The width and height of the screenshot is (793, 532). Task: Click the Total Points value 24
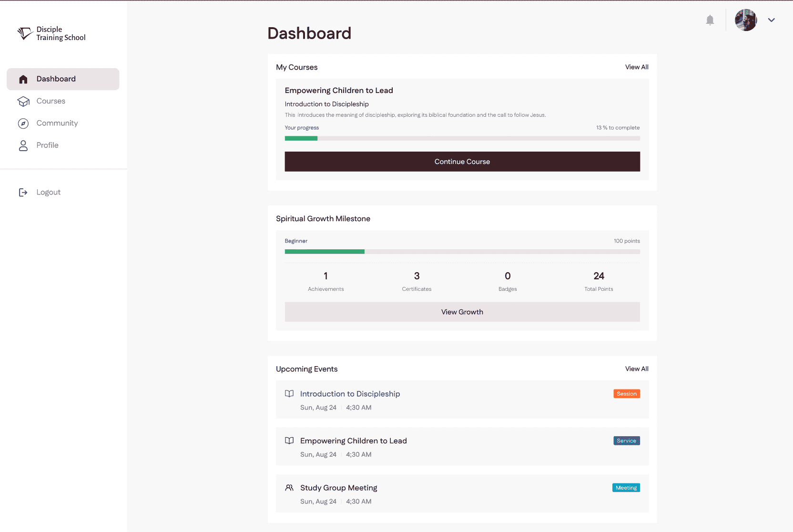point(599,276)
